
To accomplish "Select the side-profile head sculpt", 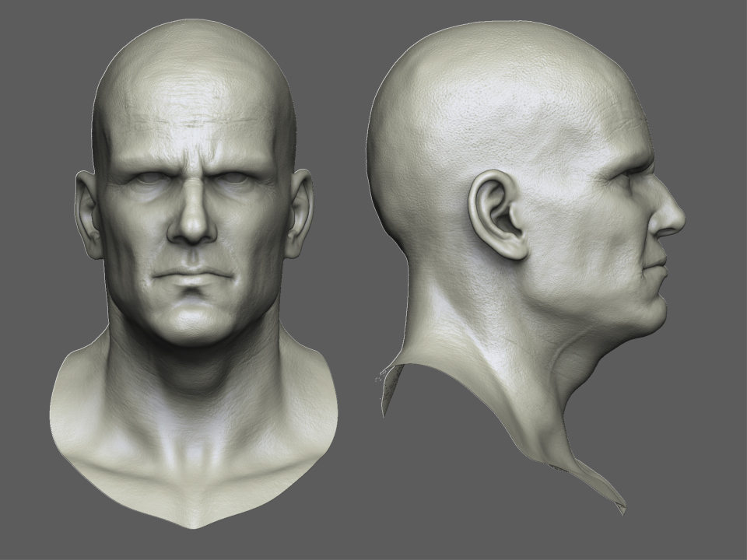I will 527,267.
